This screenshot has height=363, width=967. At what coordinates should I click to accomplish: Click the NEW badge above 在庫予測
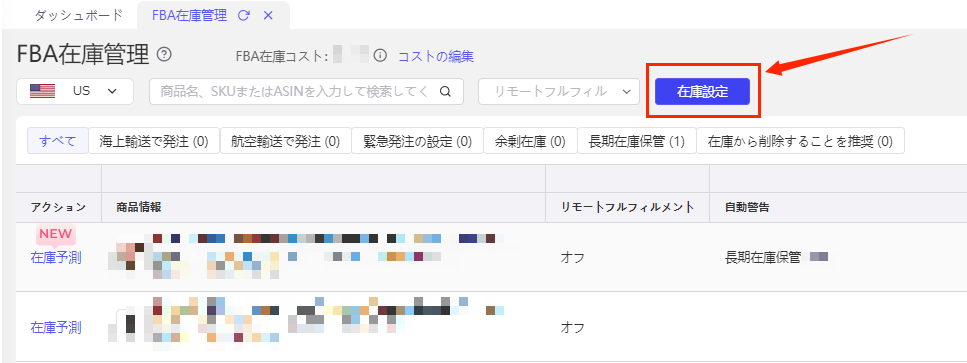click(x=56, y=234)
